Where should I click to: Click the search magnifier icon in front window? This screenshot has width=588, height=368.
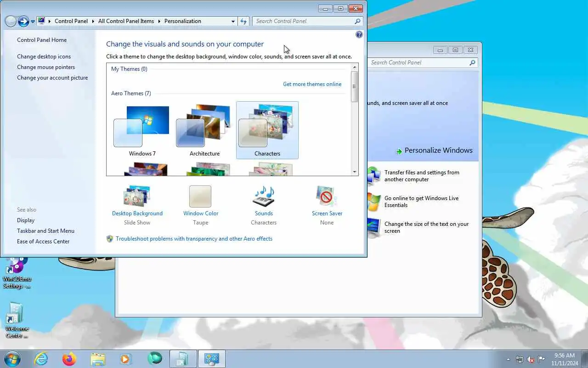pos(357,21)
